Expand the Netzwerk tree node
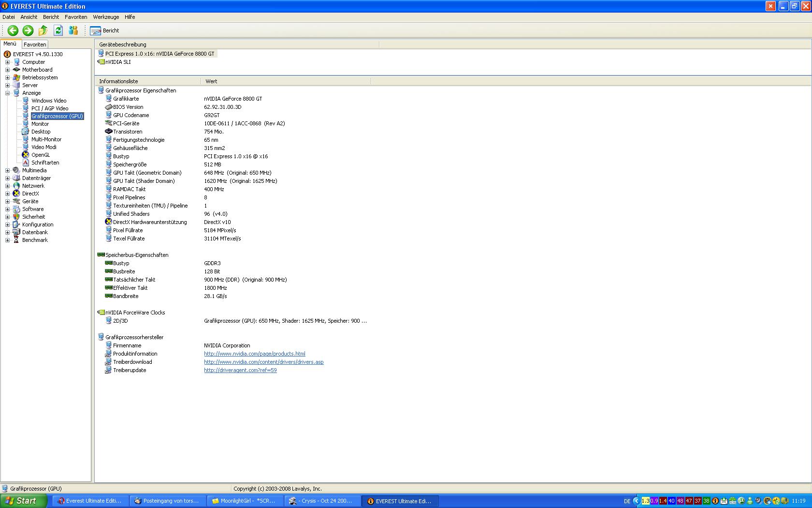This screenshot has width=812, height=508. point(7,186)
